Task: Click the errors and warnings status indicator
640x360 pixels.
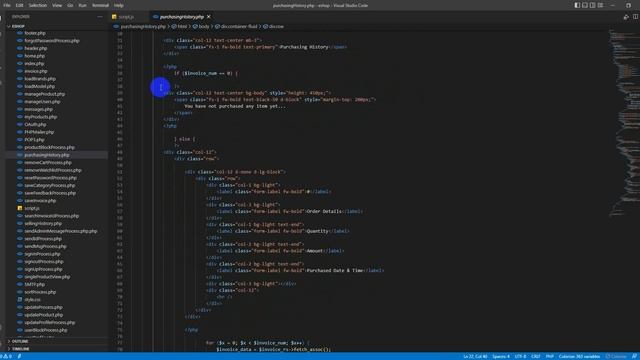Action: (7, 356)
